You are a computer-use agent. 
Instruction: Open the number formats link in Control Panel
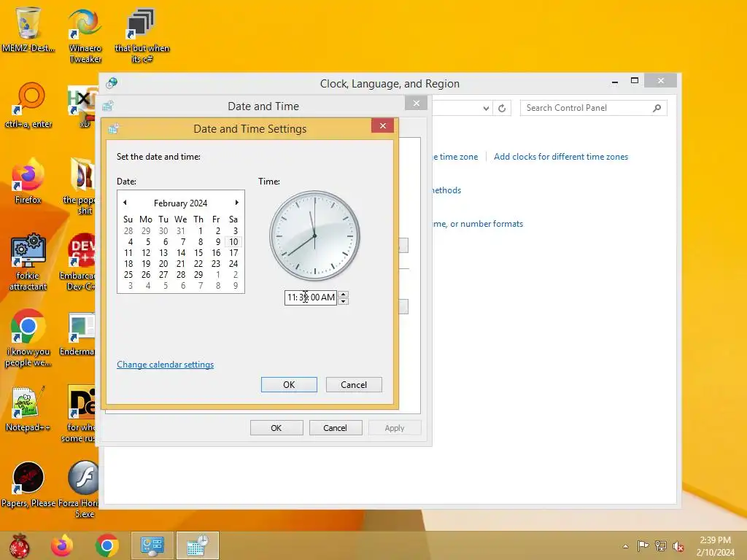click(x=478, y=224)
